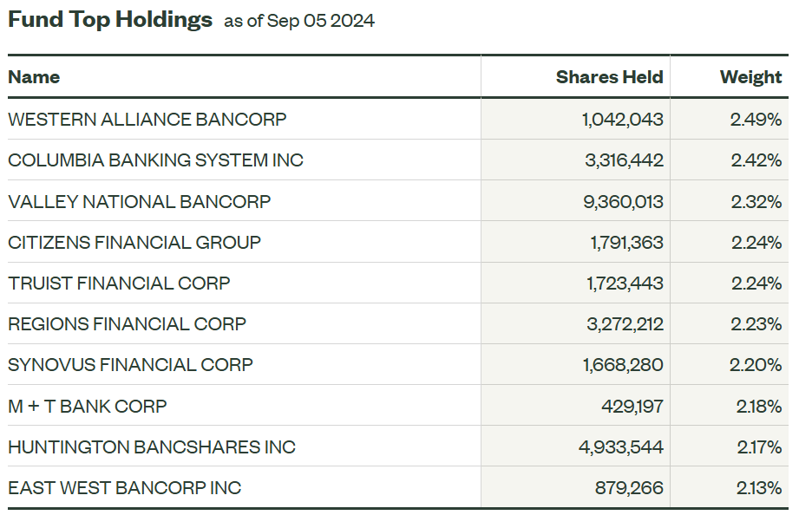812x528 pixels.
Task: Click the Shares Held column header
Action: (609, 77)
